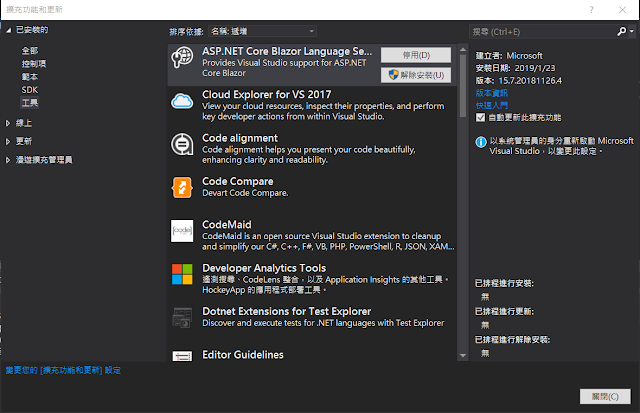
Task: Click the scrollbar up arrow in extension list
Action: tap(463, 49)
